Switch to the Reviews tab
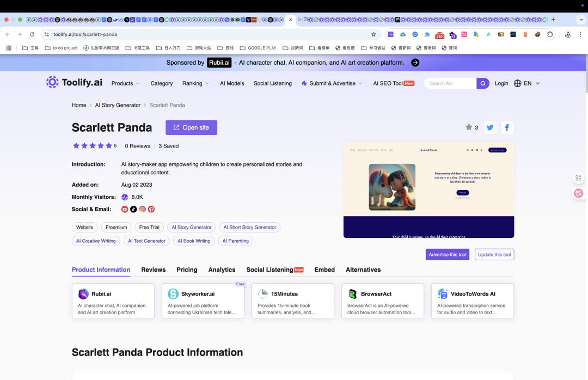The image size is (588, 380). coord(154,269)
